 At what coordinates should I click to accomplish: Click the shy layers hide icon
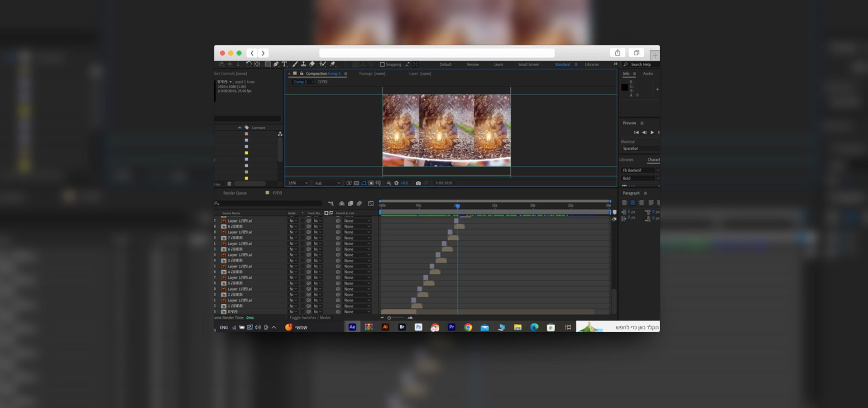point(342,204)
